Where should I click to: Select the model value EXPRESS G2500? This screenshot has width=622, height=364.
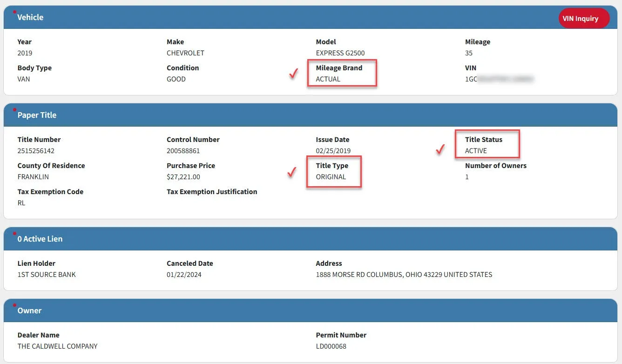pos(340,53)
